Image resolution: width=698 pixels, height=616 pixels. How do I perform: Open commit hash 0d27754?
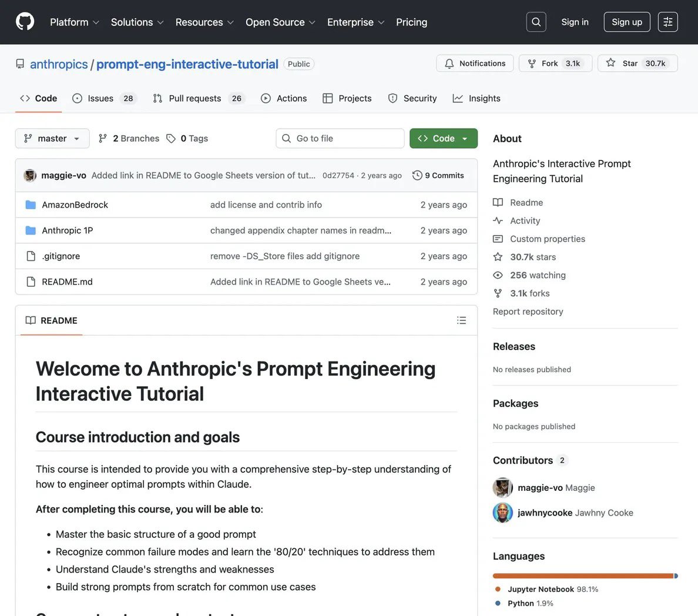[x=338, y=176]
